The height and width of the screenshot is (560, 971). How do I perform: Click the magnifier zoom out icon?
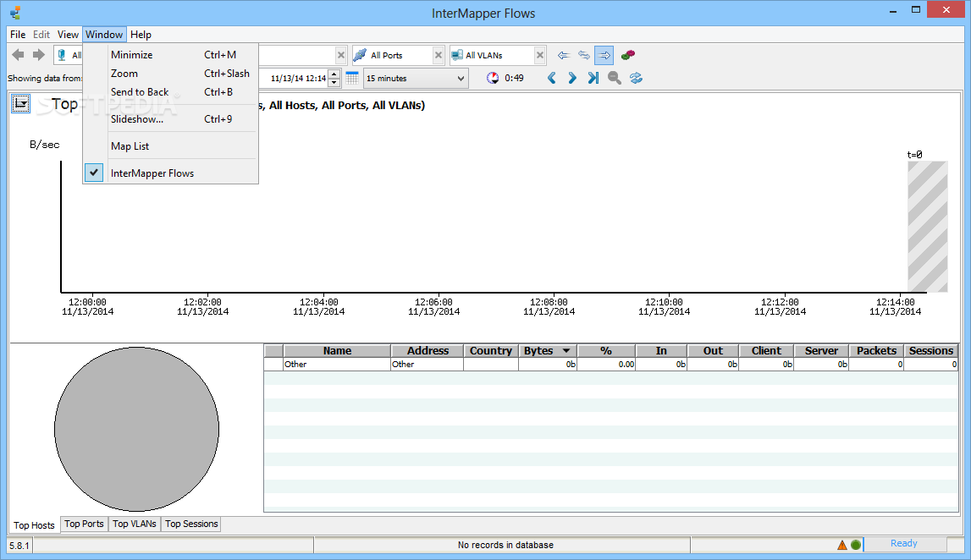[x=615, y=78]
